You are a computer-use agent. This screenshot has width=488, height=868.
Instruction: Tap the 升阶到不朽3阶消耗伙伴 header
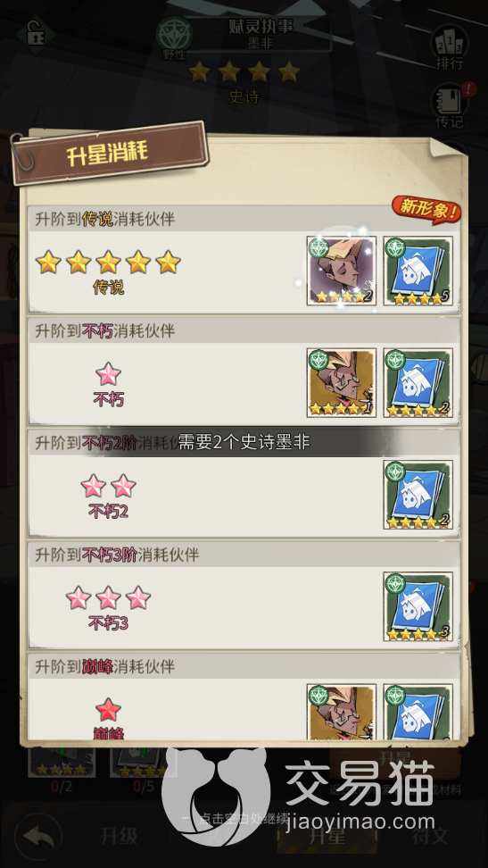point(117,555)
